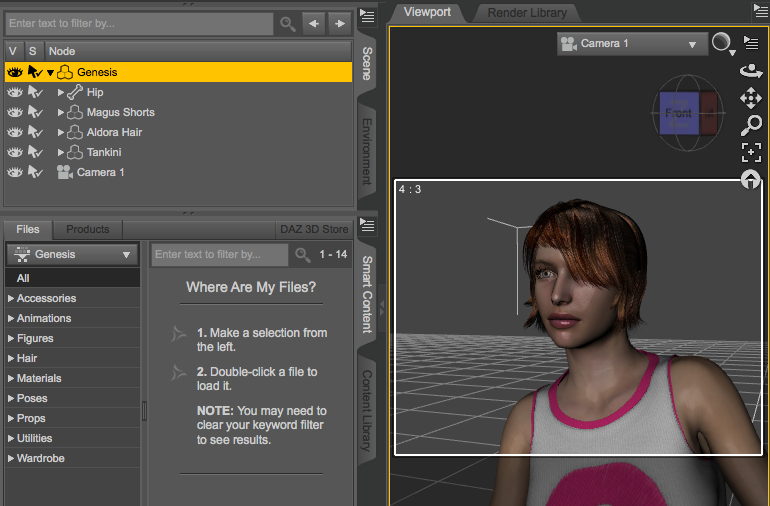Screen dimensions: 770x506
Task: Click the reset camera icon
Action: tap(750, 179)
